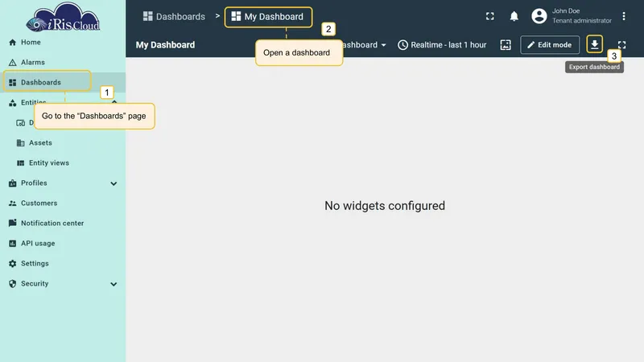
Task: Open the dashboard selector dropdown arrow
Action: (384, 45)
